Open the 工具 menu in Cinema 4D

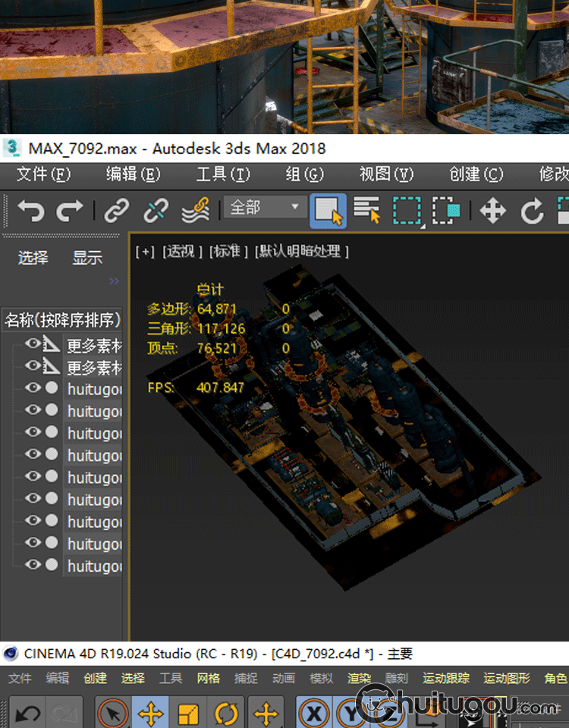[x=171, y=678]
